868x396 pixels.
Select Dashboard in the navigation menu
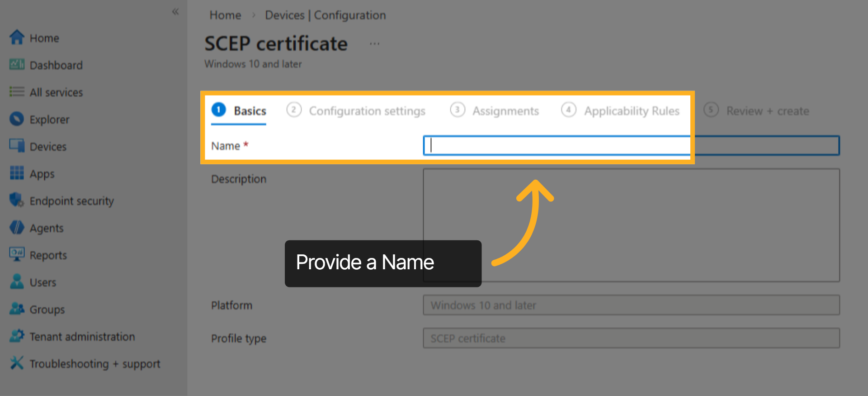click(56, 65)
